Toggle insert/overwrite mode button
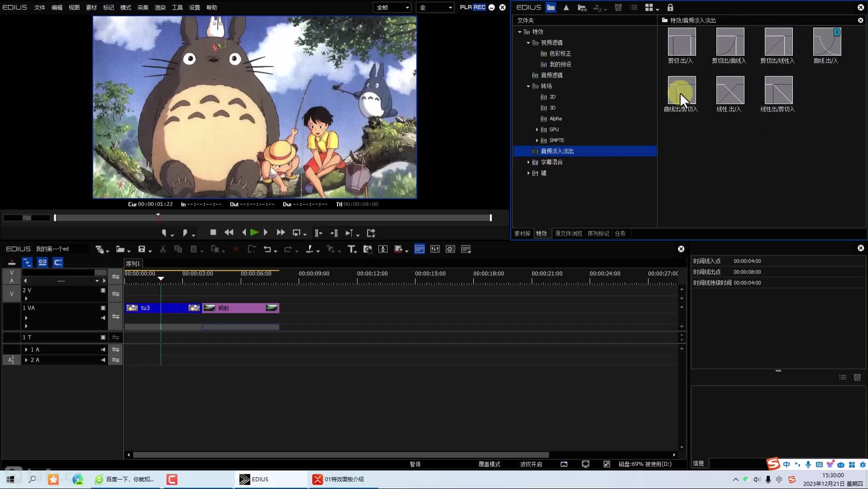Image resolution: width=868 pixels, height=489 pixels. [12, 262]
